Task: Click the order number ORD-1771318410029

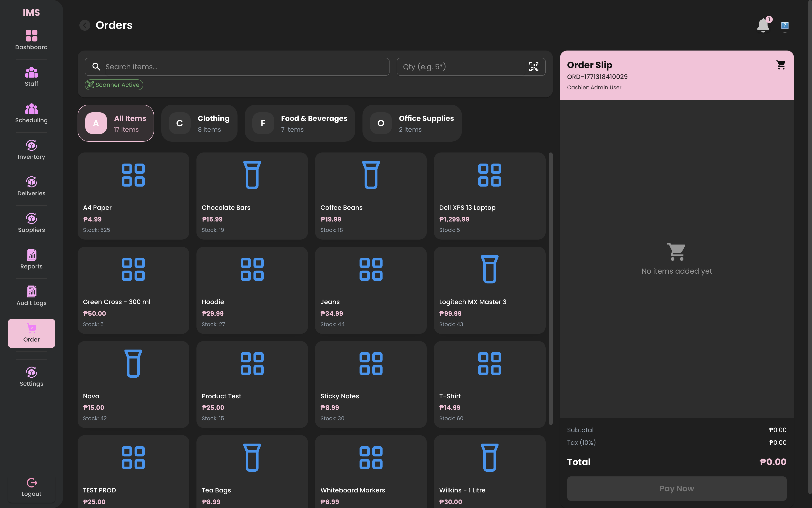Action: (x=597, y=77)
